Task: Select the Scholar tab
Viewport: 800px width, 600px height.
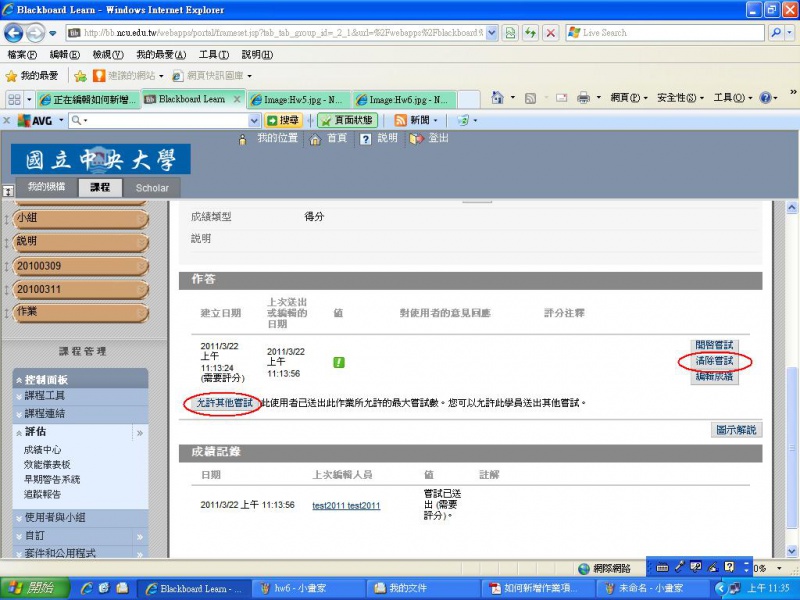Action: click(x=152, y=188)
